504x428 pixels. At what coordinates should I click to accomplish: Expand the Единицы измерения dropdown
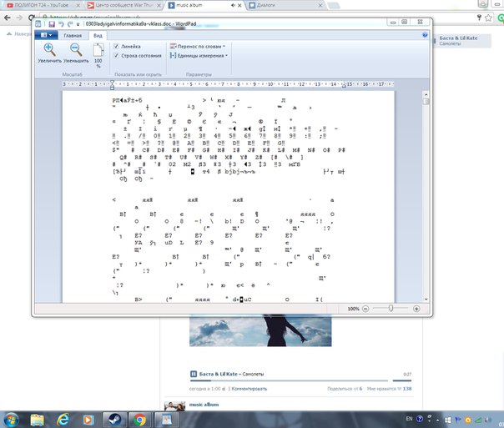click(200, 55)
